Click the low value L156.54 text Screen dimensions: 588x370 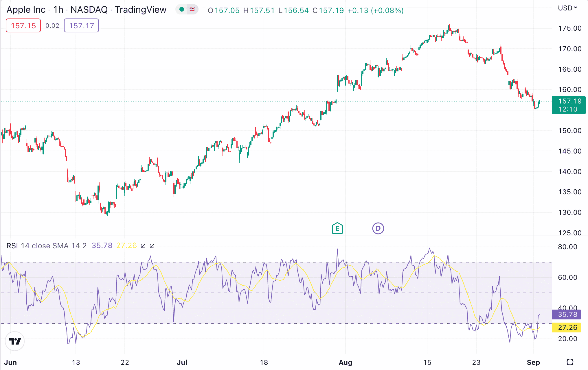[x=293, y=11]
